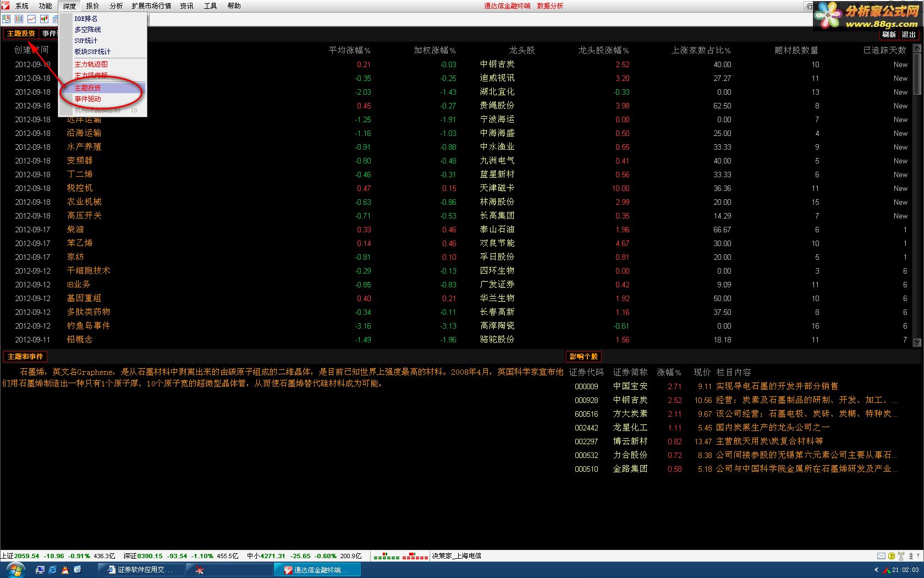The image size is (924, 578).
Task: Switch to the 主题投资 tab
Action: [x=21, y=34]
